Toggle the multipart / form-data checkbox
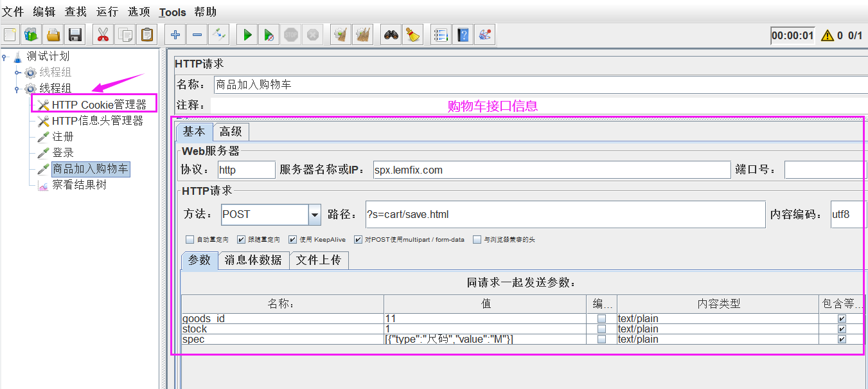 tap(359, 240)
